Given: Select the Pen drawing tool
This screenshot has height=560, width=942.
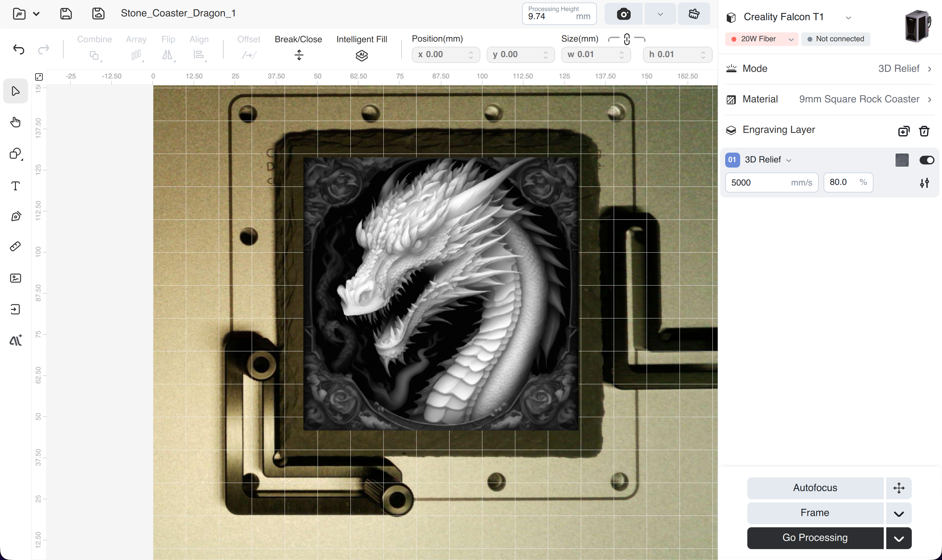Looking at the screenshot, I should coord(16,216).
